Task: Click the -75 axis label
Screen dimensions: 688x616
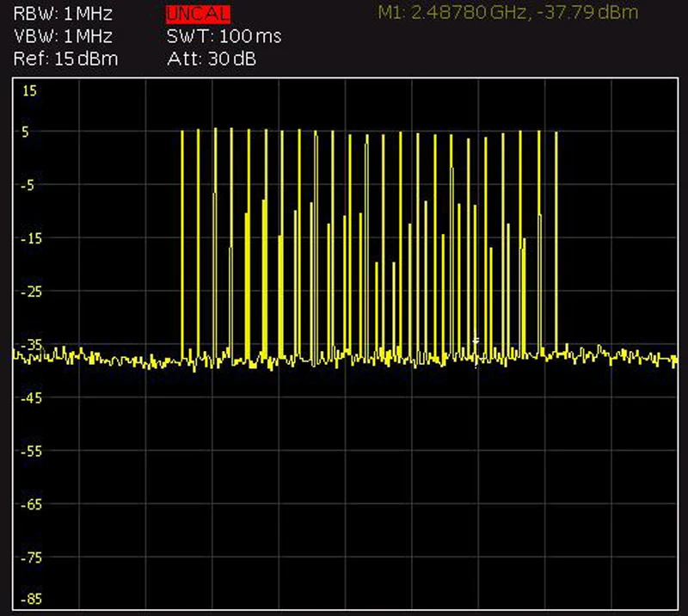Action: pyautogui.click(x=31, y=558)
